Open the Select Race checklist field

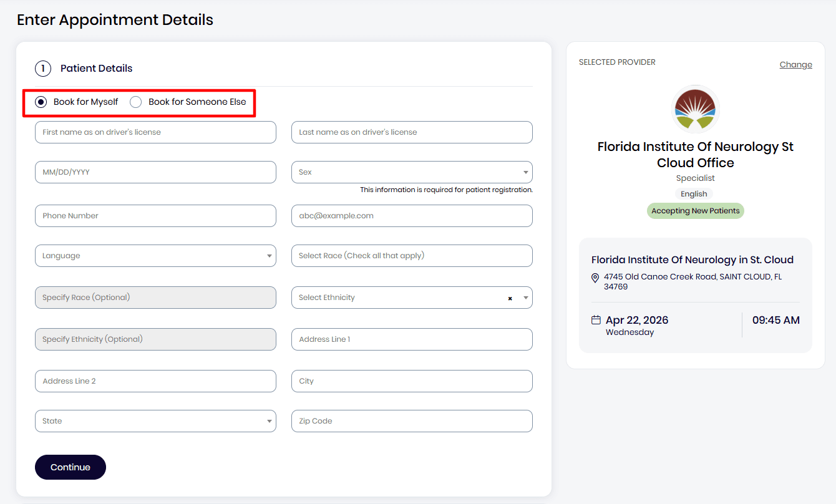412,256
